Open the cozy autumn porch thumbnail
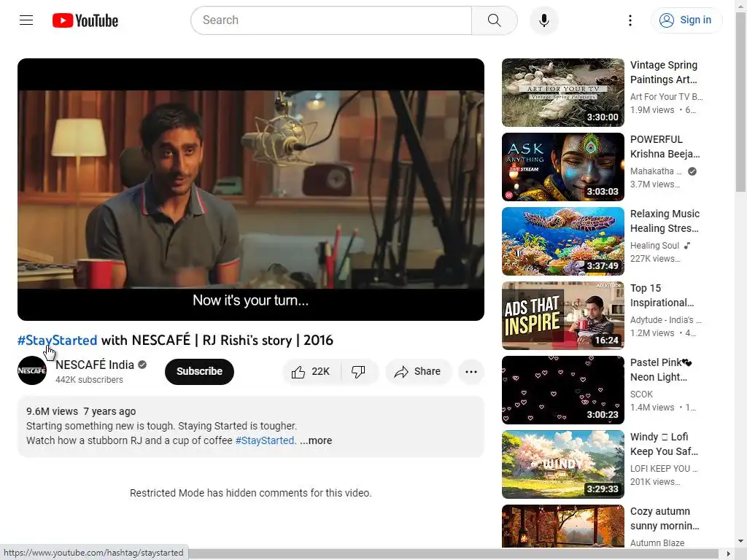 (x=562, y=526)
